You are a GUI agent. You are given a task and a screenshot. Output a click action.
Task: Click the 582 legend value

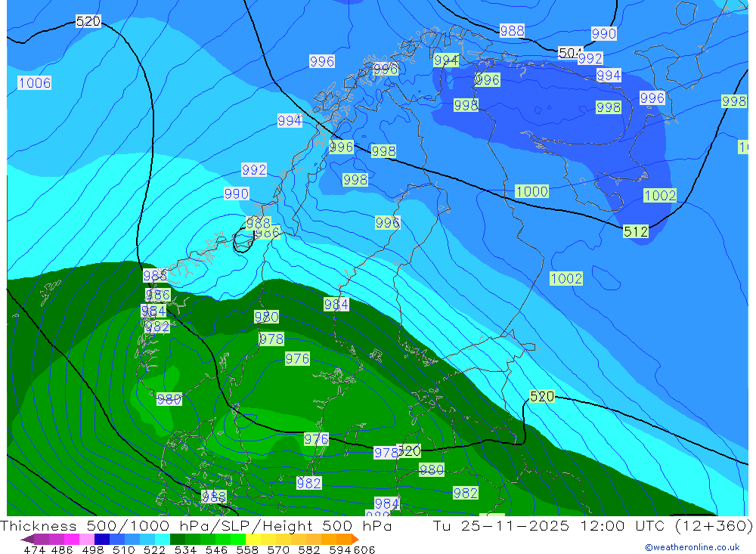pyautogui.click(x=309, y=549)
